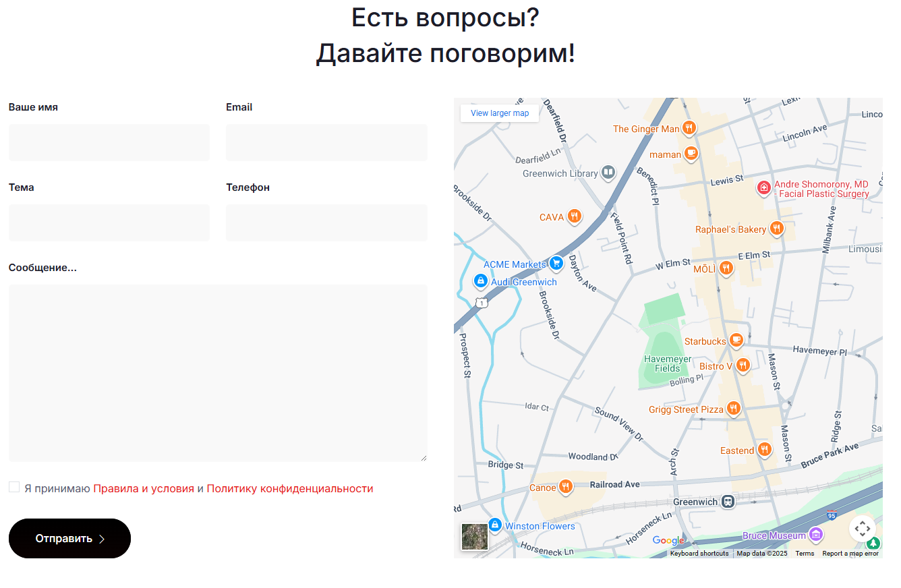This screenshot has height=588, width=901.
Task: Click into the Сообщение text area
Action: [218, 373]
